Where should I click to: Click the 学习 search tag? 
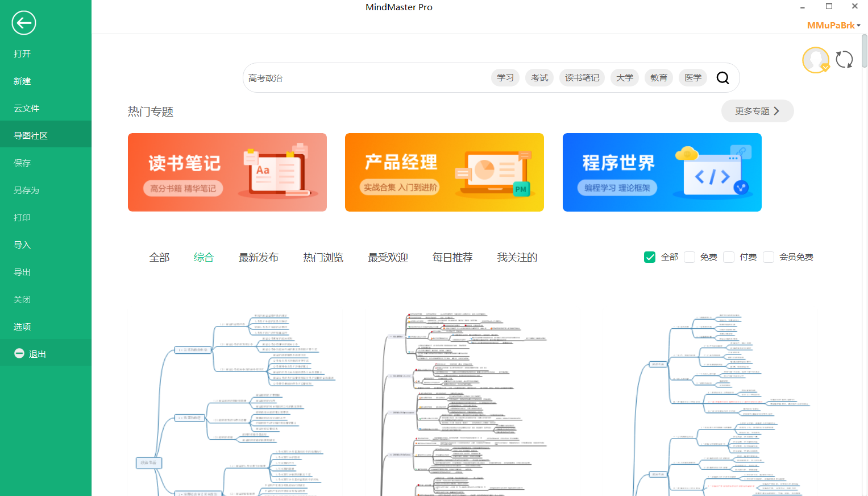point(505,78)
